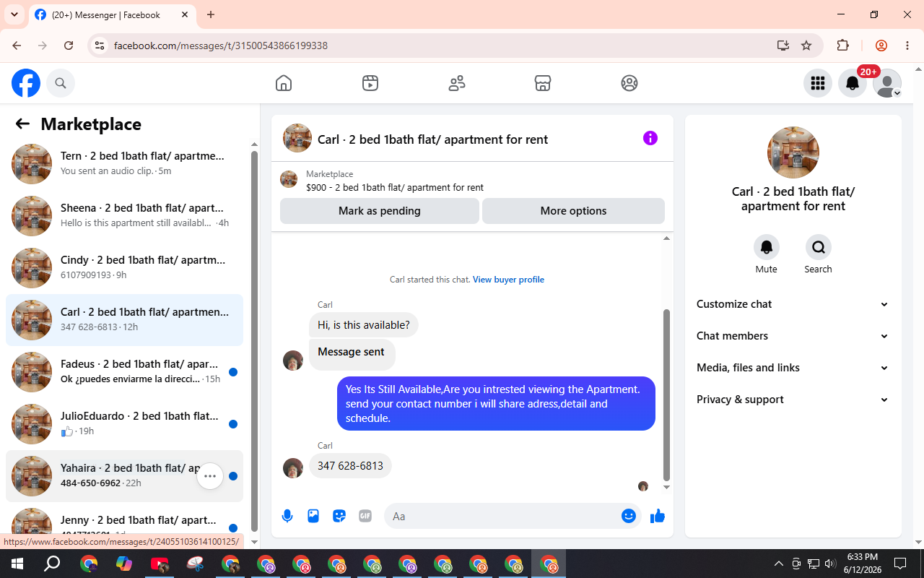Open the Sheena conversation

(x=124, y=216)
